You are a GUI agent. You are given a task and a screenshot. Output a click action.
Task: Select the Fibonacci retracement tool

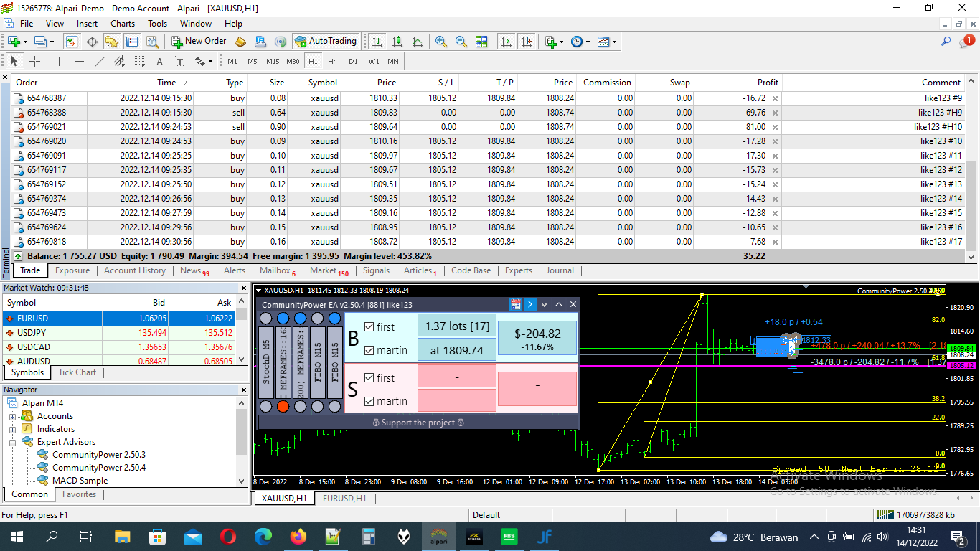(x=139, y=62)
